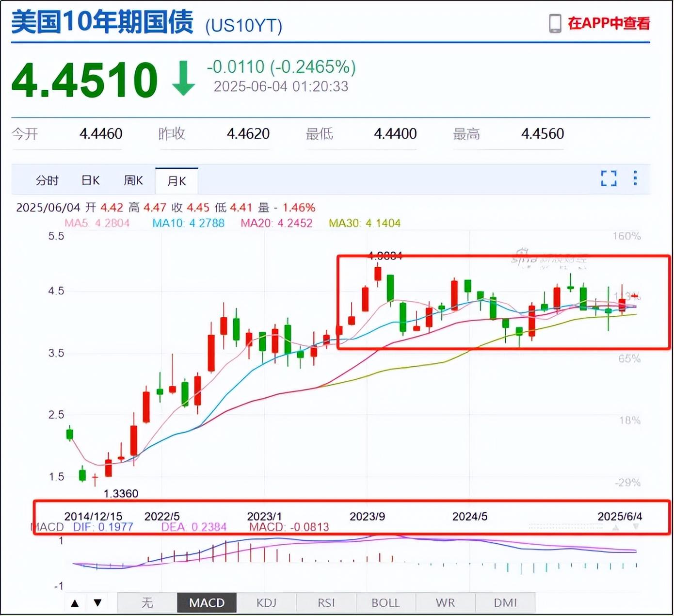This screenshot has height=616, width=674.
Task: Click the DIF 0.1977 MACD value
Action: pos(103,527)
